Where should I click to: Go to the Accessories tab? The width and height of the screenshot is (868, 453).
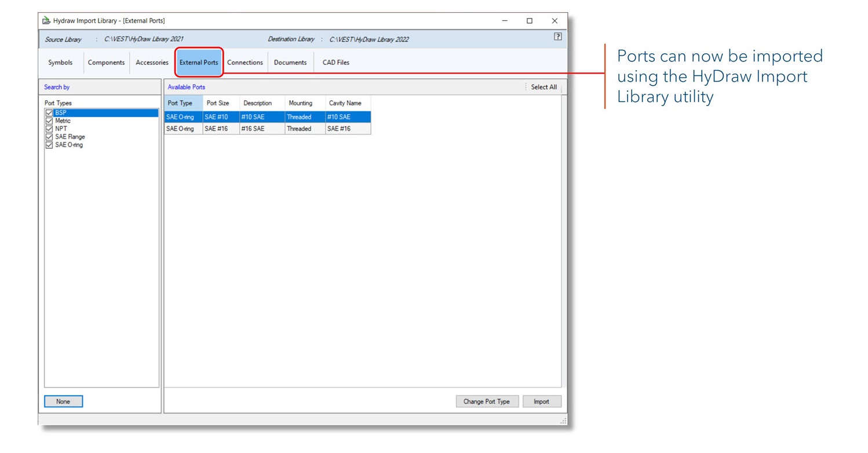[x=152, y=63]
